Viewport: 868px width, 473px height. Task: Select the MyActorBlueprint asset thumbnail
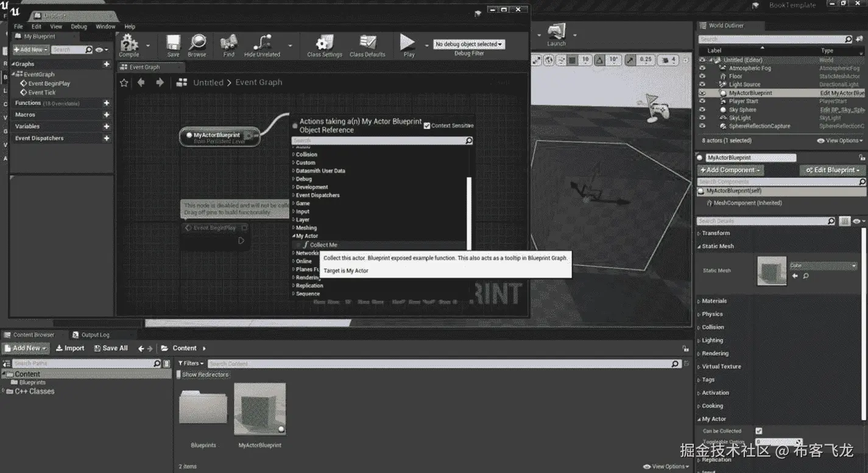(x=260, y=409)
